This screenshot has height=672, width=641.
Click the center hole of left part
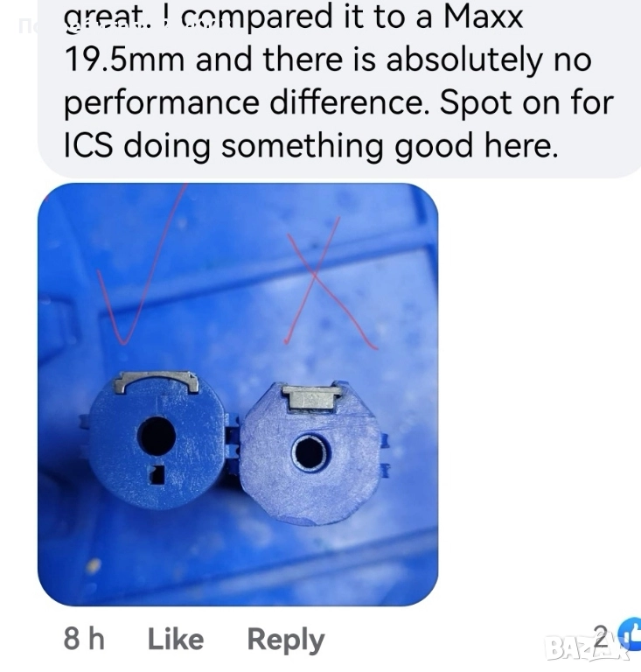(x=157, y=436)
